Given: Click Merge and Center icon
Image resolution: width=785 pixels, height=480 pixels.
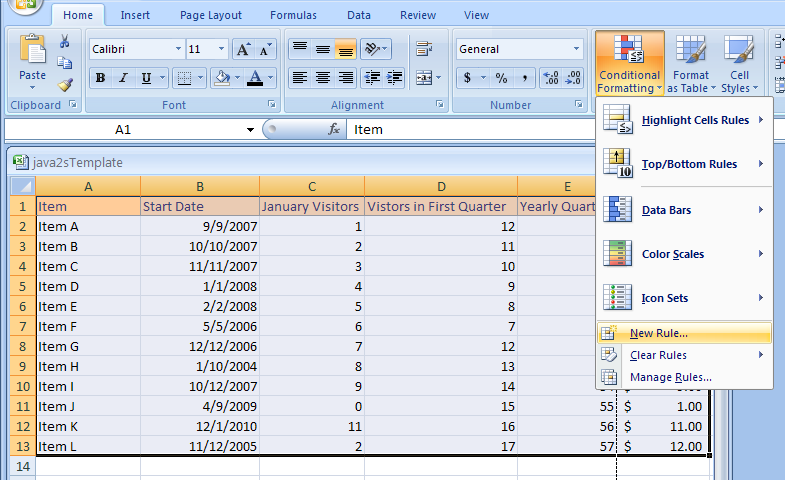Looking at the screenshot, I should (x=424, y=78).
